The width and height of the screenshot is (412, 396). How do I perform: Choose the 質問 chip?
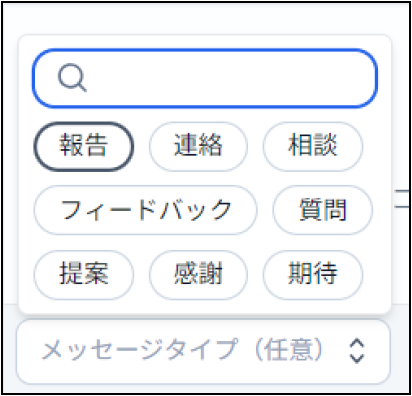(322, 210)
